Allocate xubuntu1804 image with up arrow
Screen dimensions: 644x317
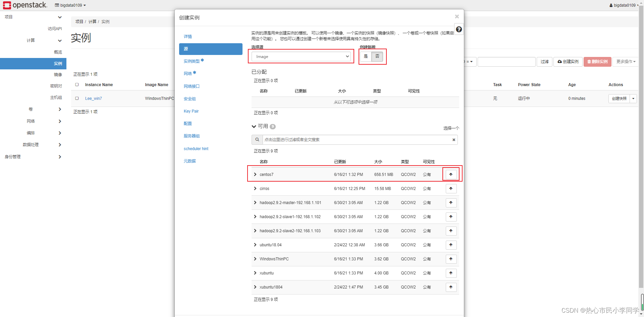(451, 287)
